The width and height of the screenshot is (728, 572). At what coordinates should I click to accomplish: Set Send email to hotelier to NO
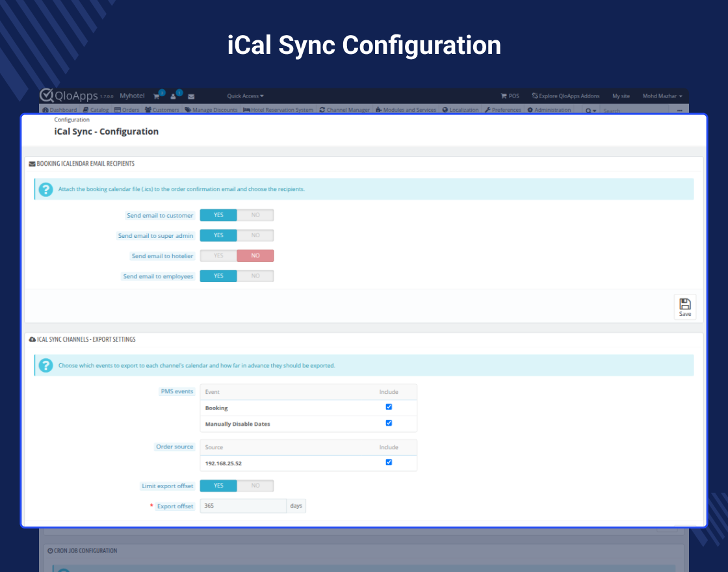point(255,256)
